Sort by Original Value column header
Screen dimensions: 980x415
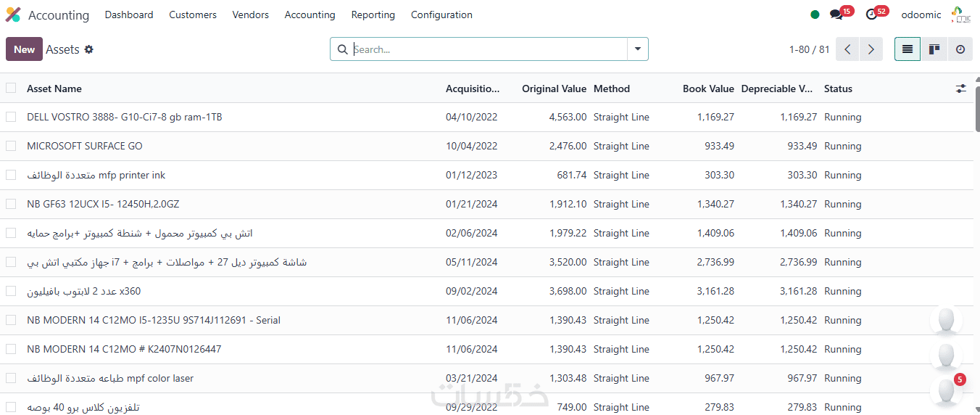click(x=554, y=89)
